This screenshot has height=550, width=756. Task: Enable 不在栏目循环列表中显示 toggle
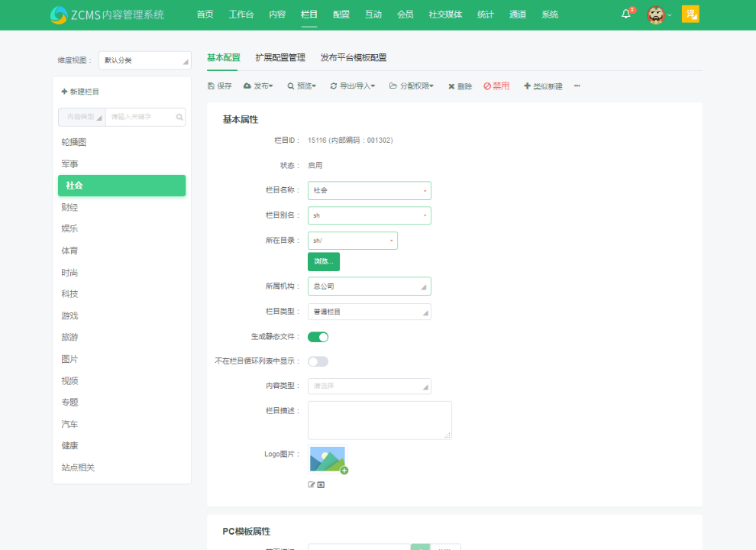316,361
